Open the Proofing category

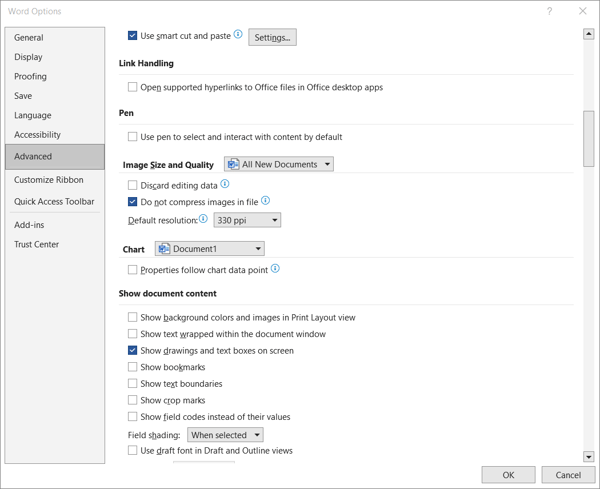coord(55,77)
